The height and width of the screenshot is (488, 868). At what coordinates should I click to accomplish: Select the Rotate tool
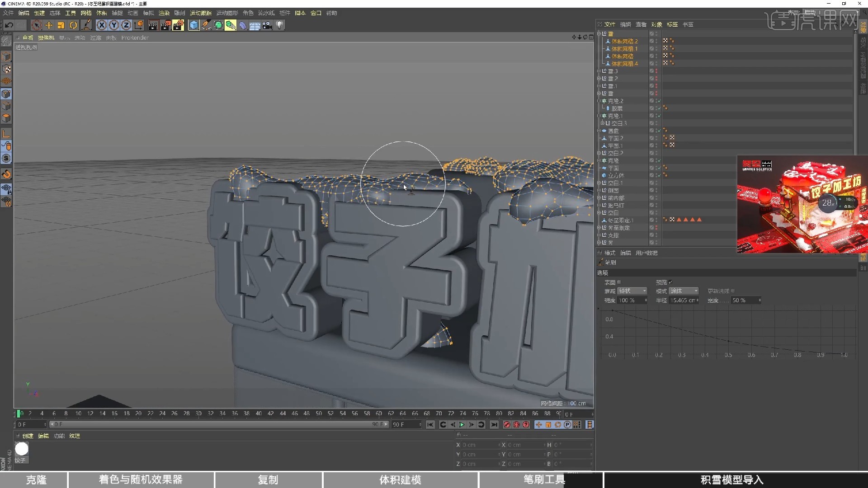tap(73, 25)
